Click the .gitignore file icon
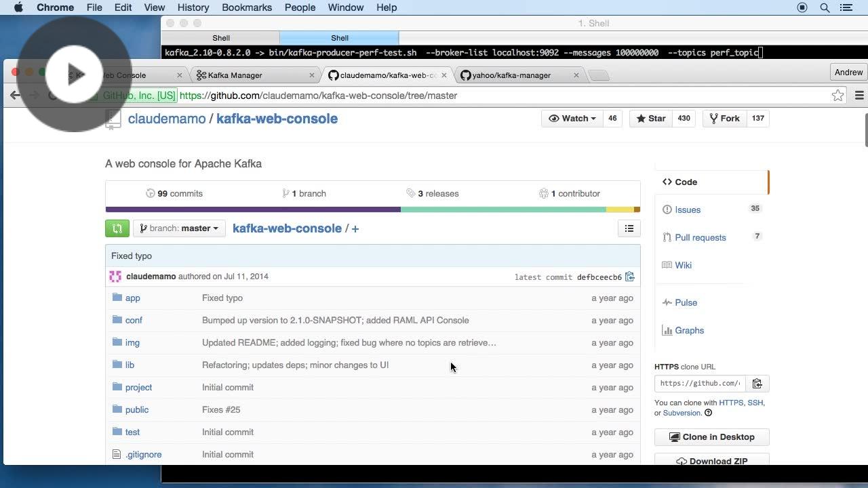This screenshot has height=488, width=868. pyautogui.click(x=117, y=454)
